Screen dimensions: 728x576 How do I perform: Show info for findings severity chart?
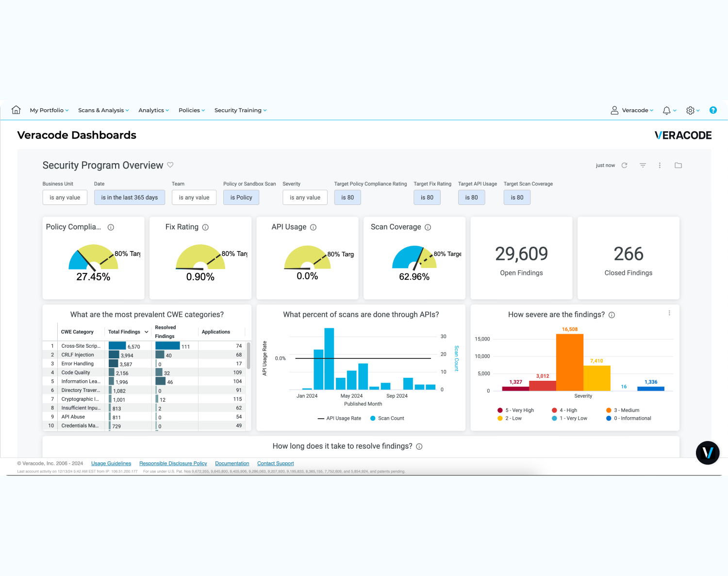[612, 315]
